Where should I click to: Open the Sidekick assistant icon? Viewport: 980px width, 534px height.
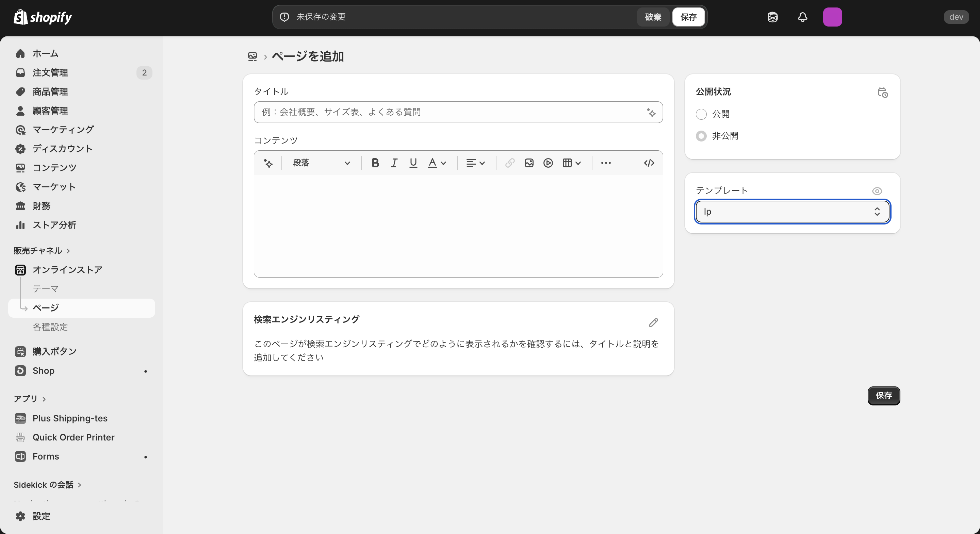click(x=772, y=17)
